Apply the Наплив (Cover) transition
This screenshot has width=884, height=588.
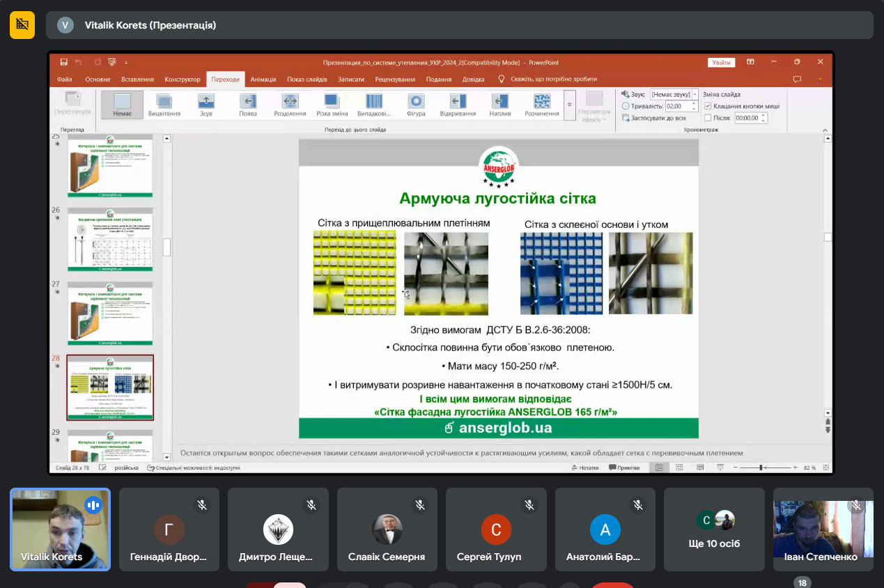[499, 105]
